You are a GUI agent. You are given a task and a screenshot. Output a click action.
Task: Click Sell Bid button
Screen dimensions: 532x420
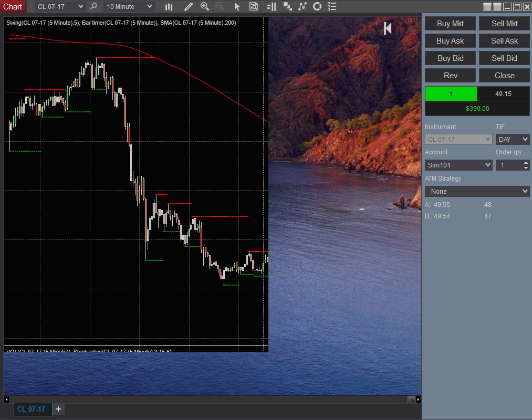[504, 58]
